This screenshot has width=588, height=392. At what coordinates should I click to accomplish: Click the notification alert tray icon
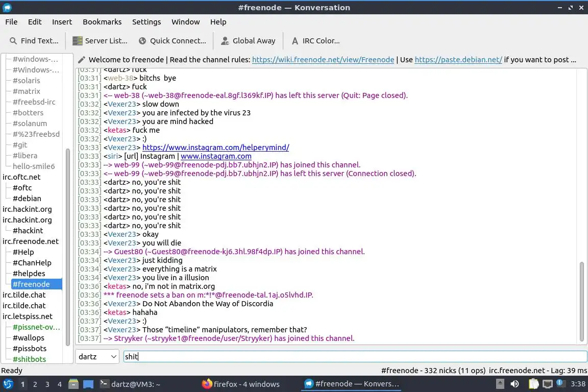(x=560, y=383)
